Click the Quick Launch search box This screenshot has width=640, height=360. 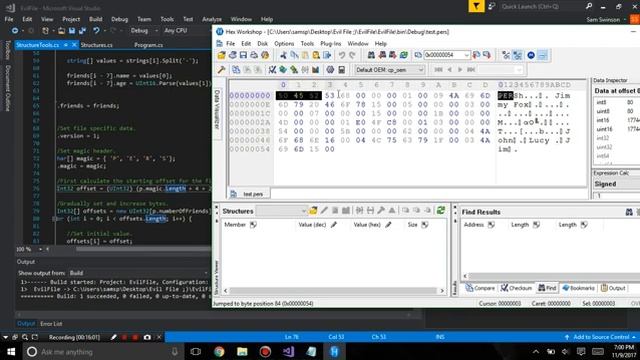(542, 7)
